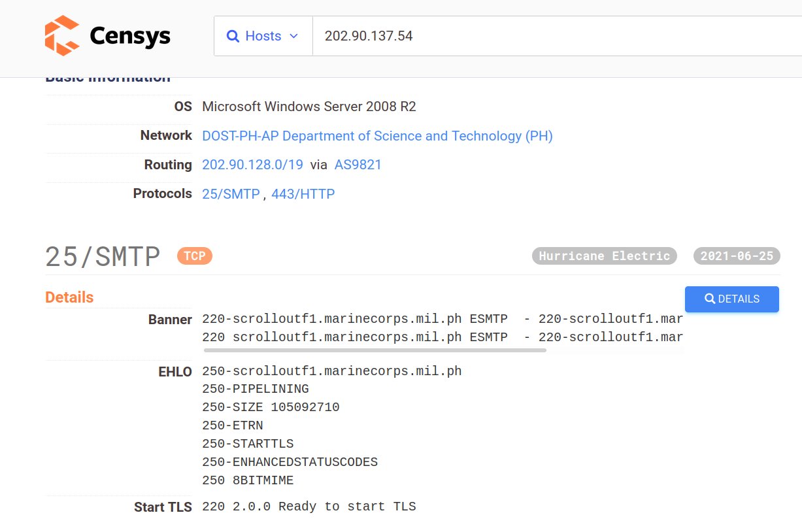
Task: Click the blue DETAILS button
Action: click(x=731, y=299)
